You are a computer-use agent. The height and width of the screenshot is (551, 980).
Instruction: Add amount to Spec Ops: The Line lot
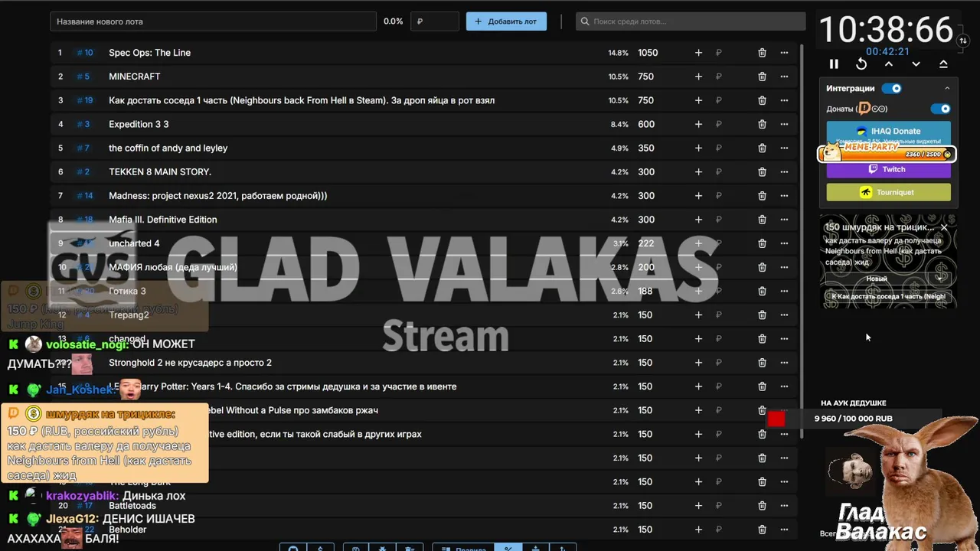click(x=698, y=53)
